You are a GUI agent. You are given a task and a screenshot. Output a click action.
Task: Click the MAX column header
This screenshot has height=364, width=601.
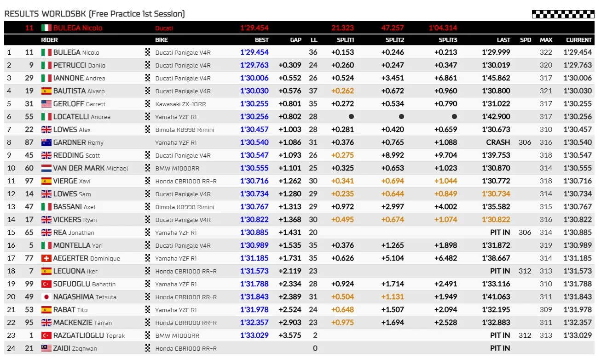[x=546, y=40]
